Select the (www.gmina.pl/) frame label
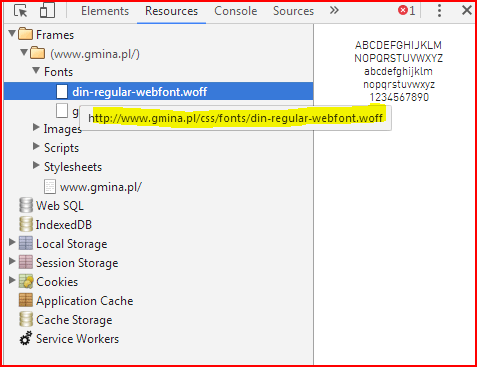This screenshot has height=367, width=477. click(95, 54)
